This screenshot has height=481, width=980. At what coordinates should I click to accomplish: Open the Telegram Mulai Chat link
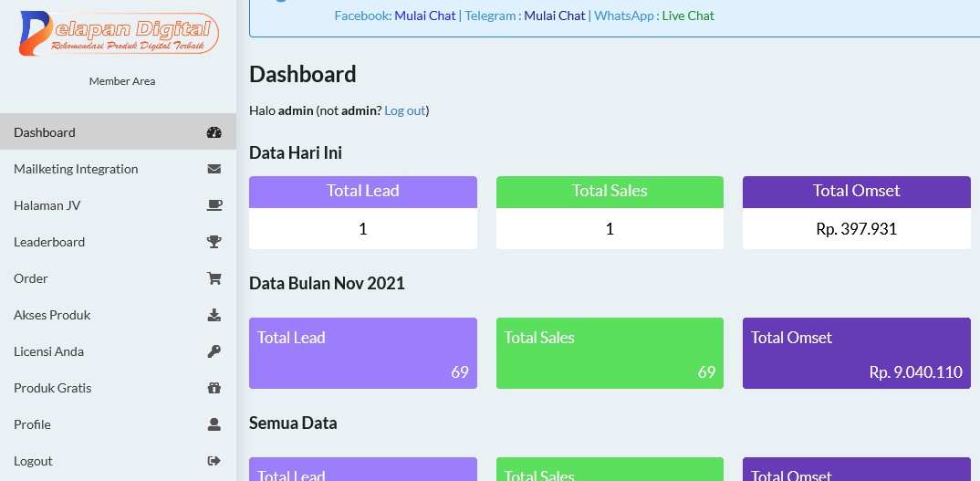tap(555, 16)
